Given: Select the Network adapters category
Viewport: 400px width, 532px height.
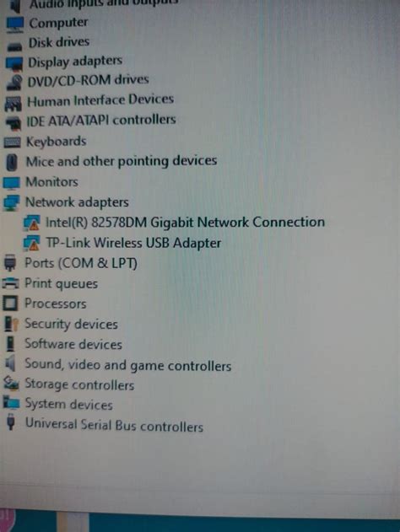Looking at the screenshot, I should (77, 202).
